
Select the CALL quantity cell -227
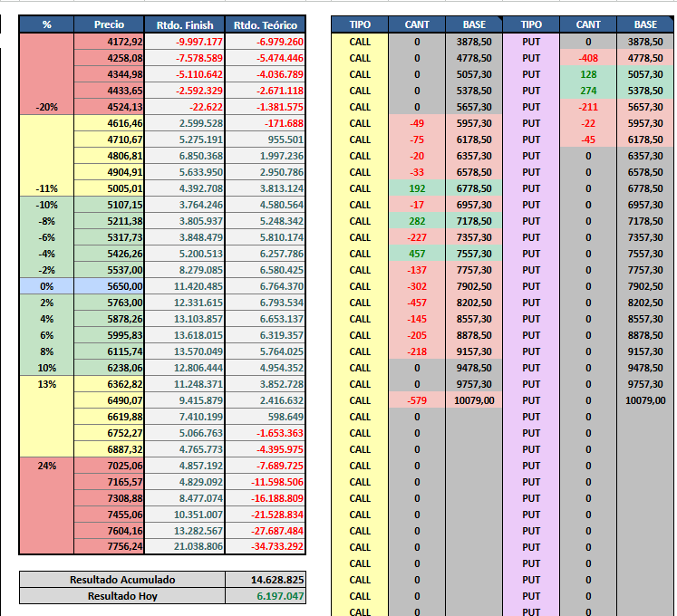pyautogui.click(x=417, y=237)
